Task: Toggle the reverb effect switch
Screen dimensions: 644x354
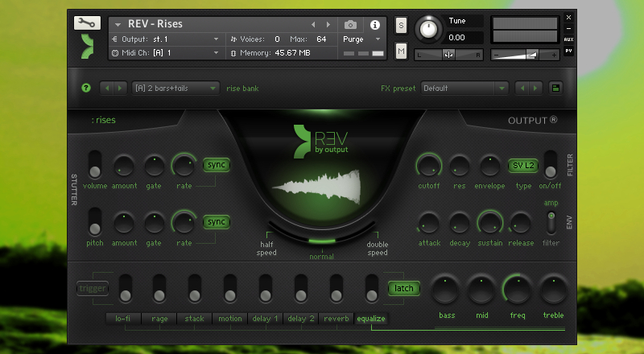Action: point(336,288)
